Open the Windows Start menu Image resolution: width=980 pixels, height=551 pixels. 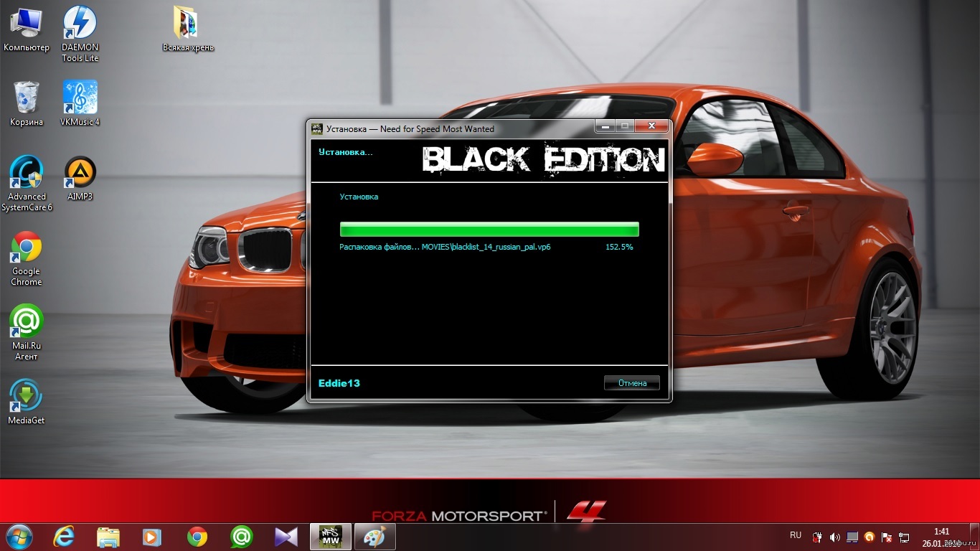(x=19, y=536)
